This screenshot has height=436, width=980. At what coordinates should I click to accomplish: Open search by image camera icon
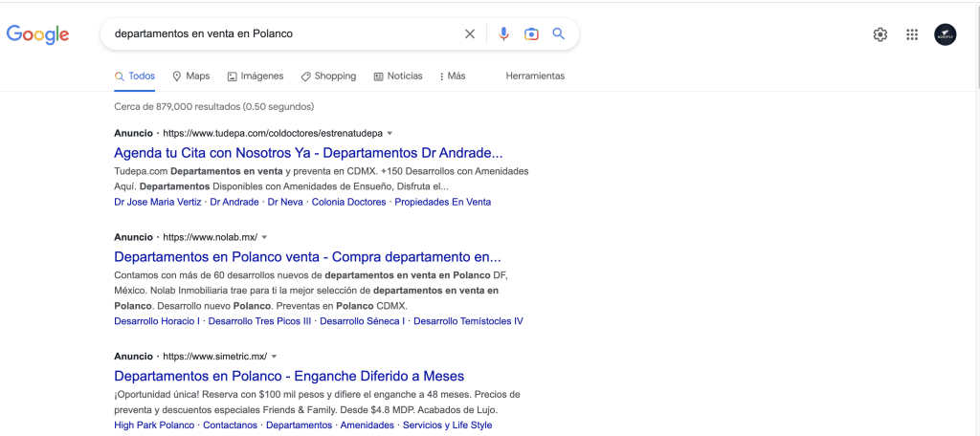pos(531,33)
